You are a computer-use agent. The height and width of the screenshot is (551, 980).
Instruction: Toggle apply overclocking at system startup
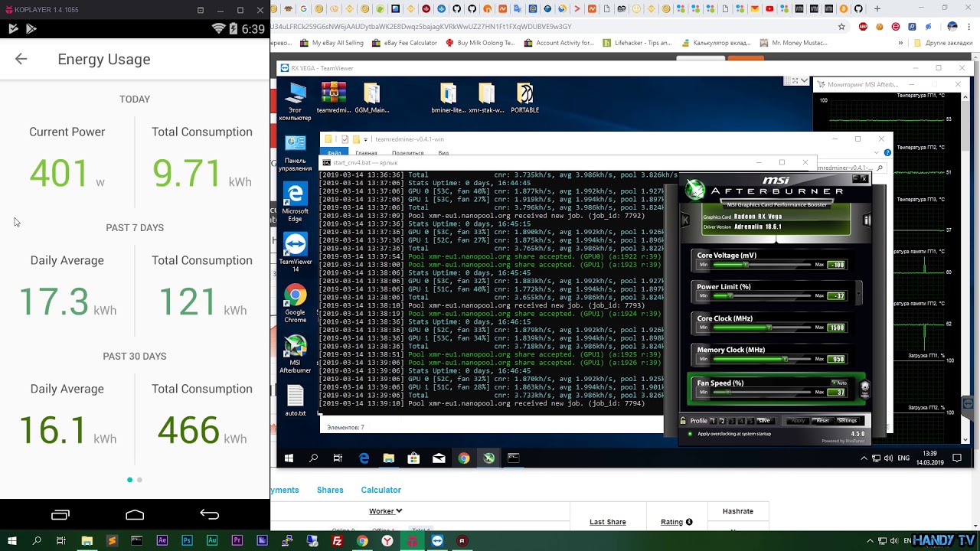[690, 434]
